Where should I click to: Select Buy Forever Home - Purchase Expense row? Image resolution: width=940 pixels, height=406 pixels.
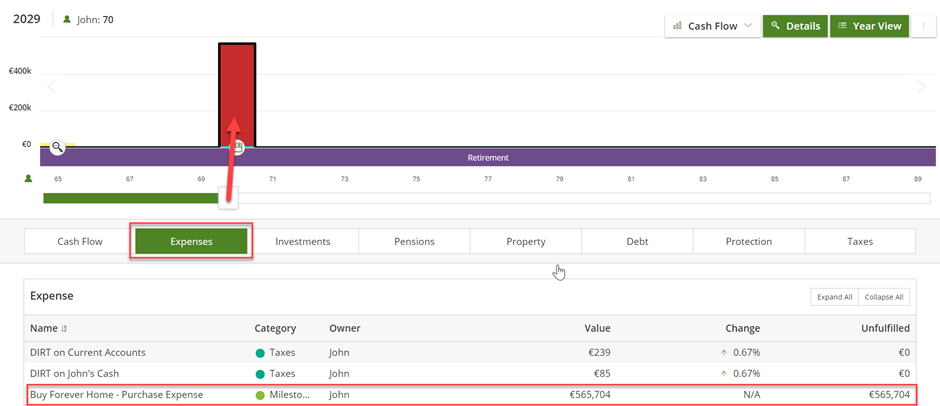(x=117, y=394)
